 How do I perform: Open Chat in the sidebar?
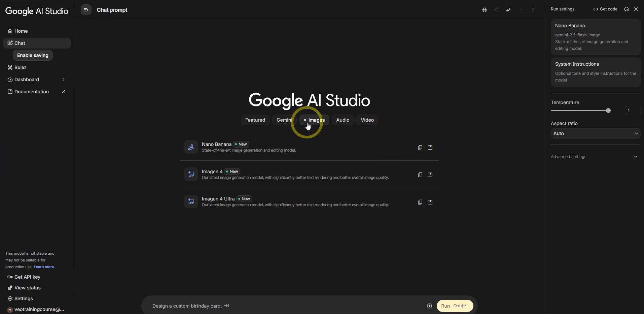(x=37, y=43)
